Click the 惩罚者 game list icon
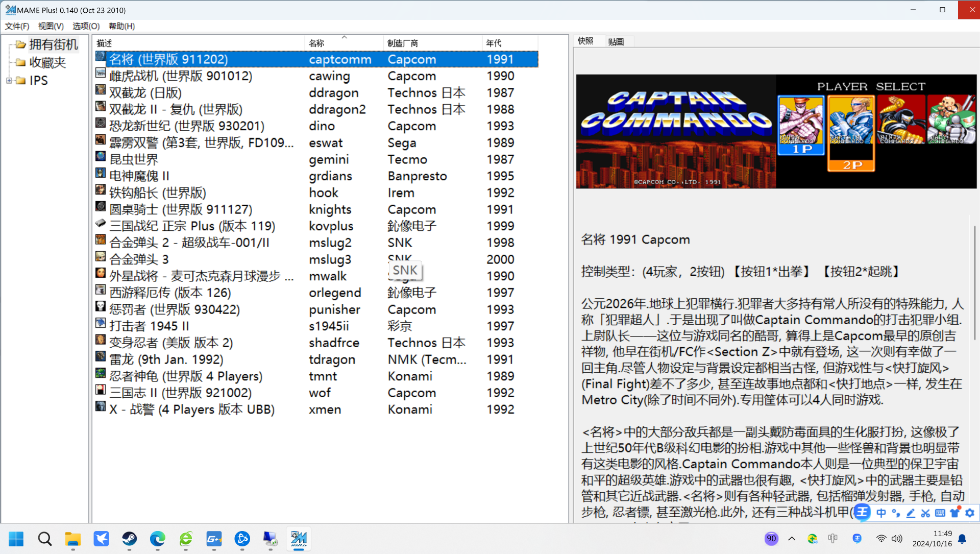The height and width of the screenshot is (554, 980). tap(101, 307)
